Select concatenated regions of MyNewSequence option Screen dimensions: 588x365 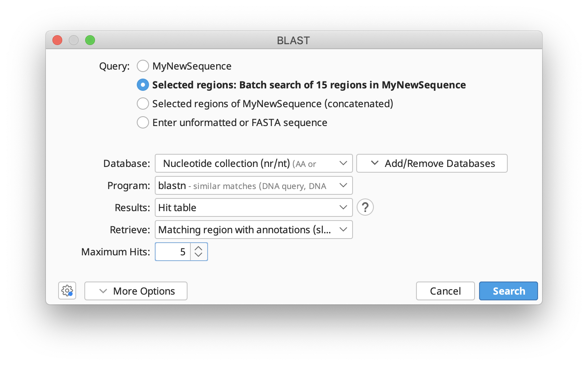tap(143, 104)
